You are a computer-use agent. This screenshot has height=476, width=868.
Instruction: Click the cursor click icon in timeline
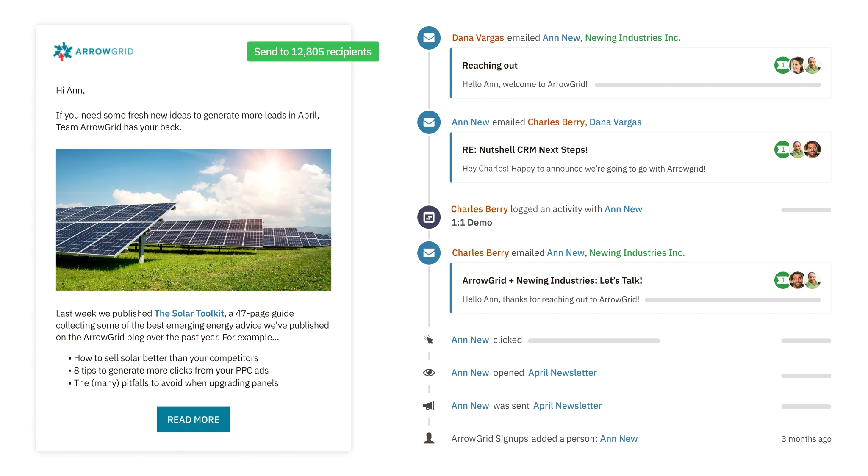click(429, 340)
